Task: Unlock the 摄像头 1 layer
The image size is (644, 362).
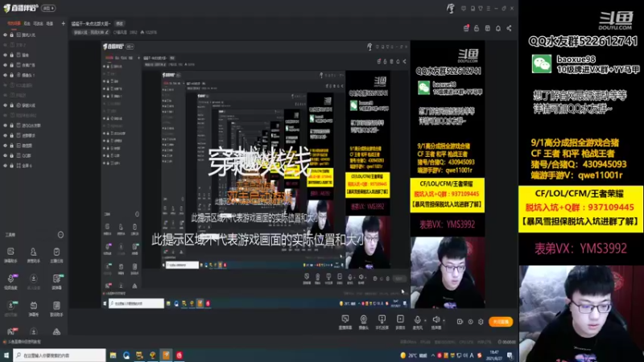Action: [11, 75]
